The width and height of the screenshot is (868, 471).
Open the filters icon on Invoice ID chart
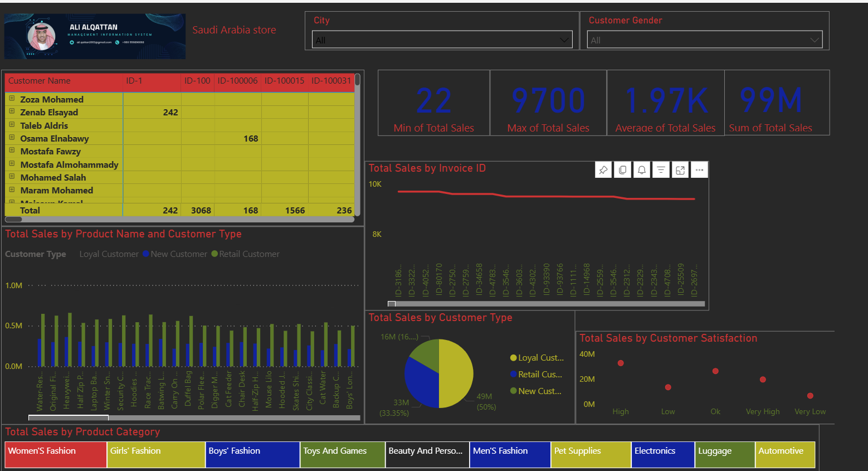[661, 170]
